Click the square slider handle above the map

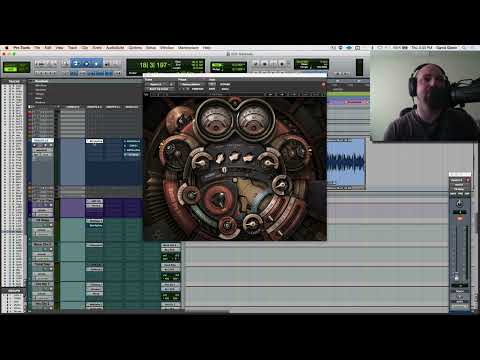pyautogui.click(x=235, y=180)
